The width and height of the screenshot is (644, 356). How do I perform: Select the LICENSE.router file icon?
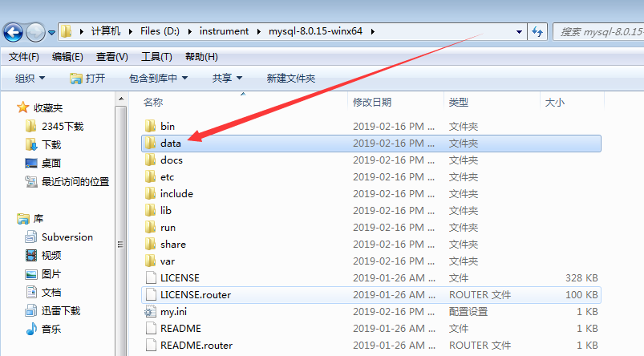tap(151, 294)
